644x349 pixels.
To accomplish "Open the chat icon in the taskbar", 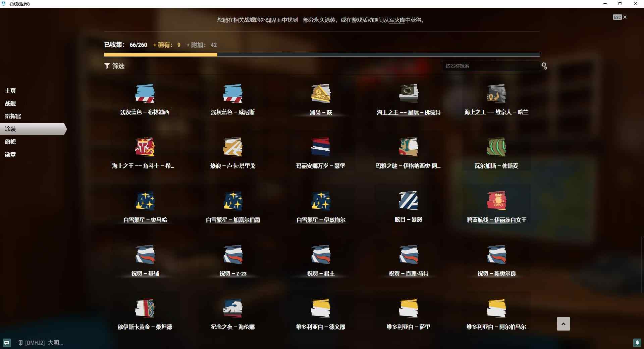I will 7,343.
